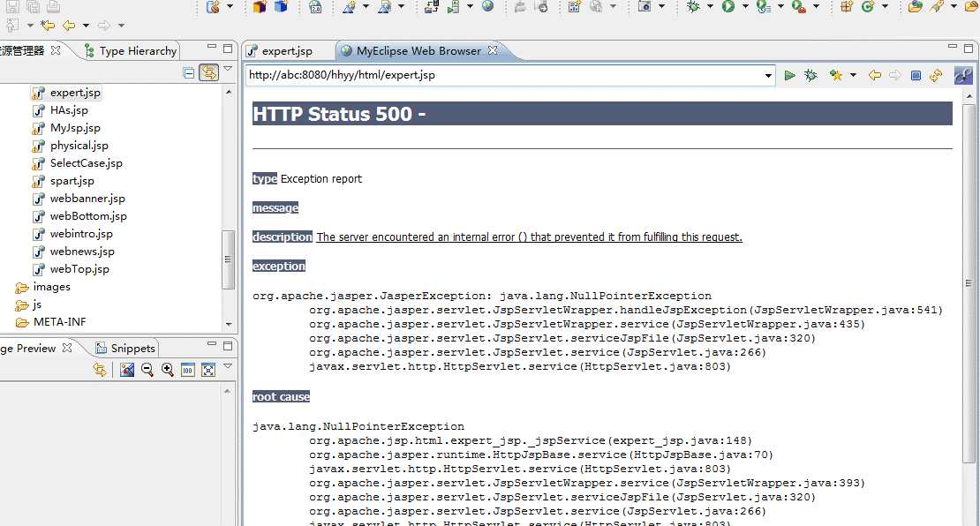
Task: Click the Run Last Tool with external tools icon
Action: point(798,7)
